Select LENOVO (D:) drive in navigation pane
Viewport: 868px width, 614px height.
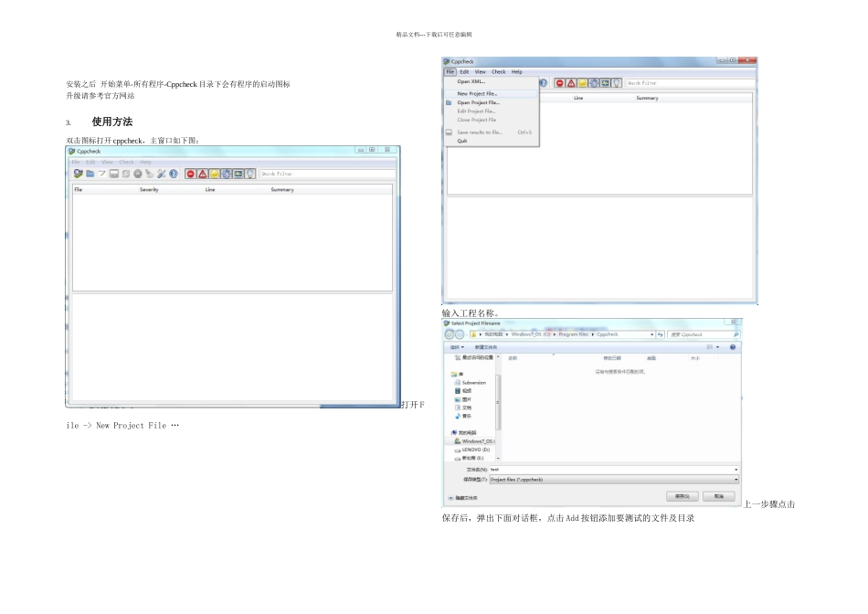tap(472, 450)
